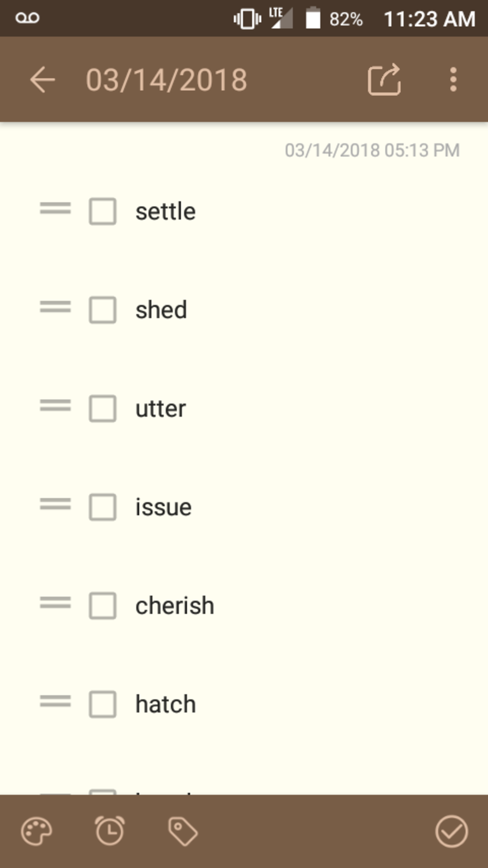Mark issue as done
This screenshot has width=488, height=868.
pos(102,507)
